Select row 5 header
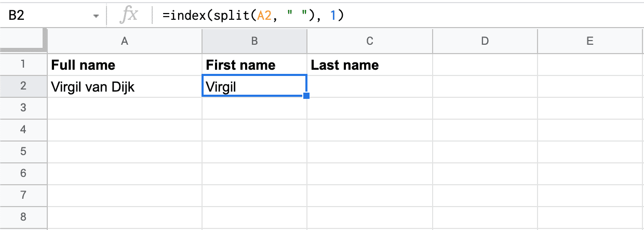The width and height of the screenshot is (644, 230). point(23,151)
